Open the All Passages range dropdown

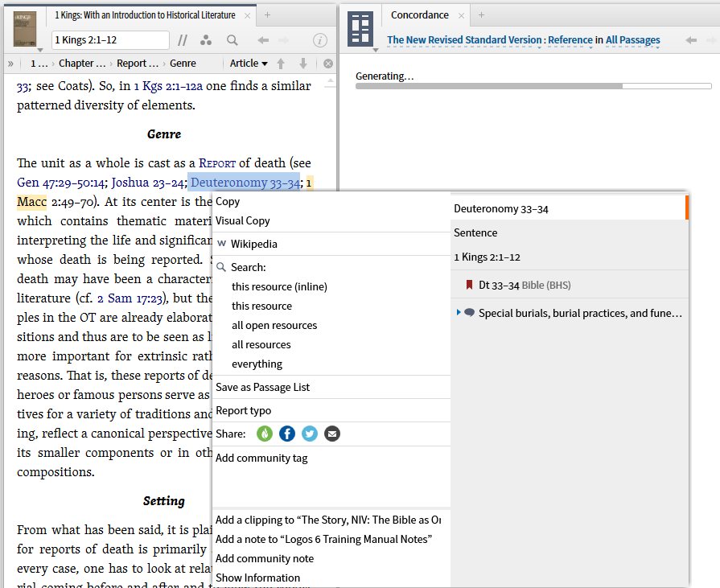point(633,40)
